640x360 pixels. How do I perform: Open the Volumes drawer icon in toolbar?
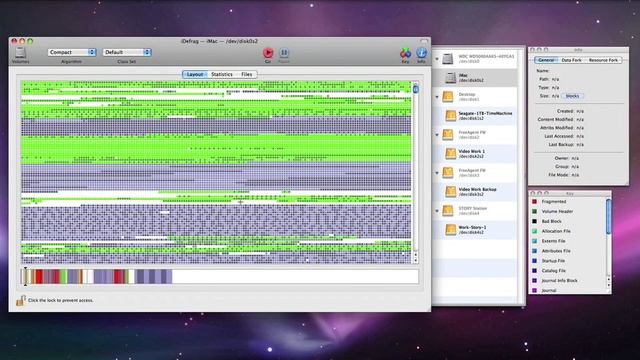pyautogui.click(x=20, y=53)
